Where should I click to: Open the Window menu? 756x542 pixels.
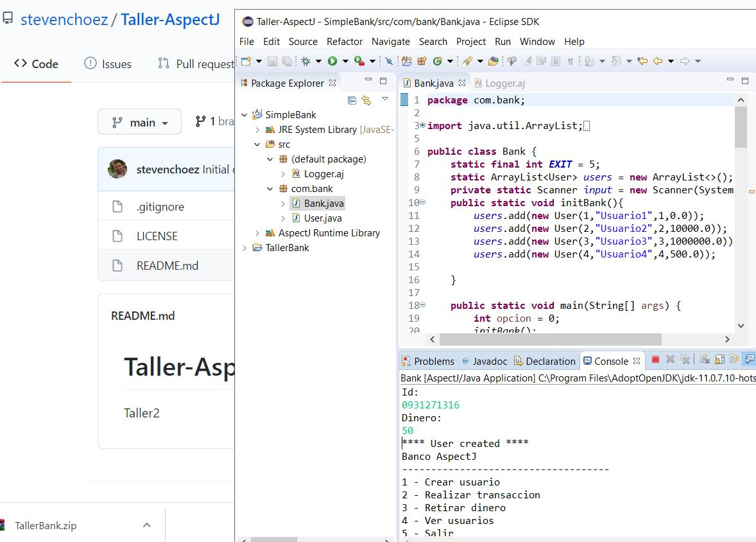click(537, 42)
